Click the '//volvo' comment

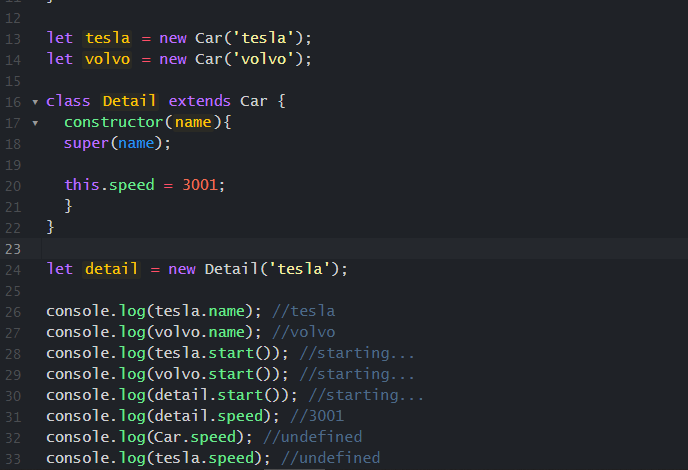point(304,332)
